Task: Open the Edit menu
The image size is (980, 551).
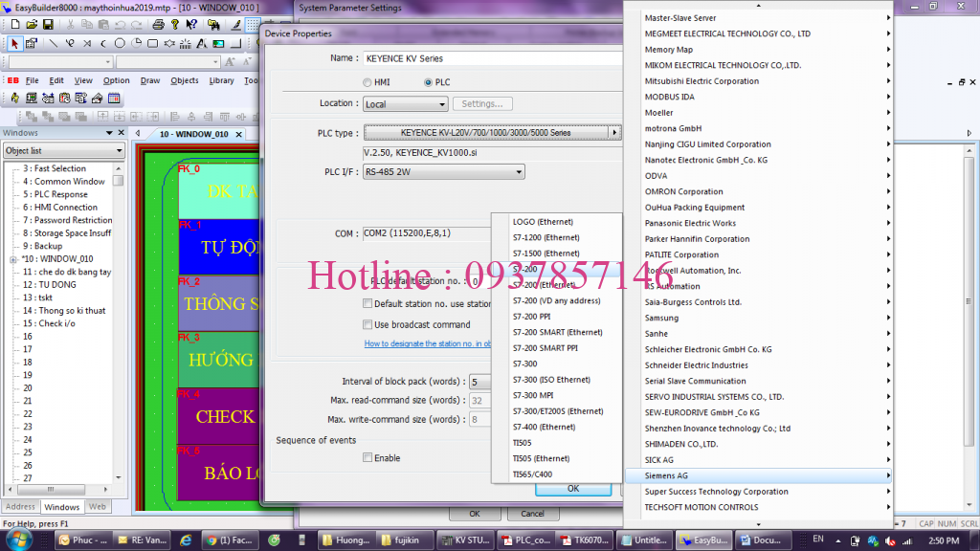Action: point(56,80)
